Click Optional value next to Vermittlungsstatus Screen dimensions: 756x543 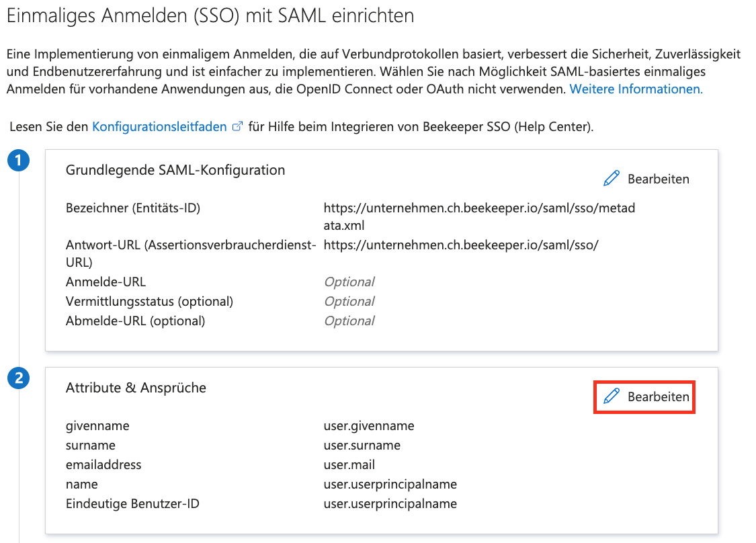tap(349, 301)
